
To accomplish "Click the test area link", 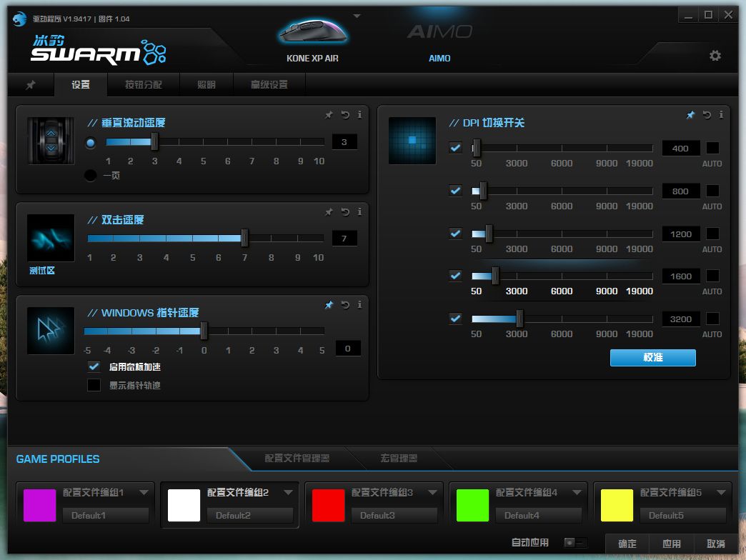I will (42, 271).
